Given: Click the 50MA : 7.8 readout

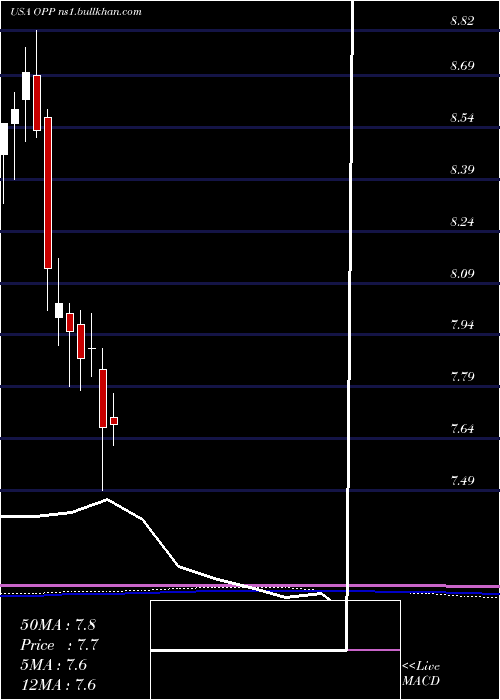Looking at the screenshot, I should point(58,625).
